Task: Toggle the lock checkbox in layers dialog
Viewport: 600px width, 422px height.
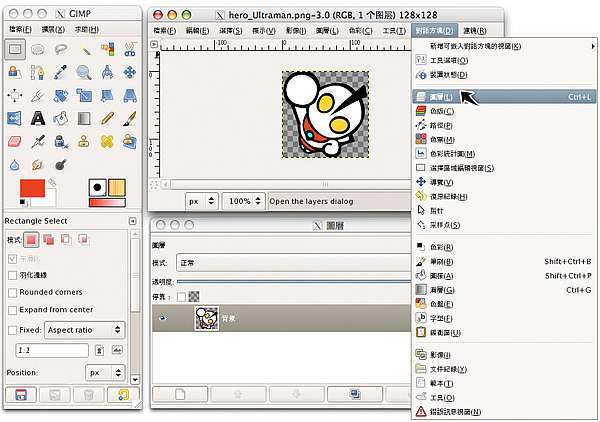Action: point(181,297)
